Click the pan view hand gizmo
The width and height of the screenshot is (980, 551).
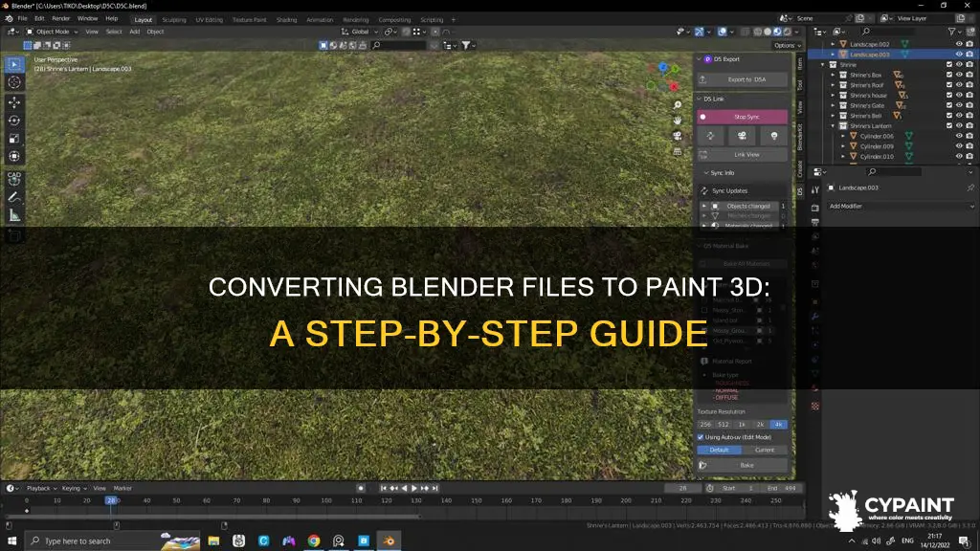677,120
